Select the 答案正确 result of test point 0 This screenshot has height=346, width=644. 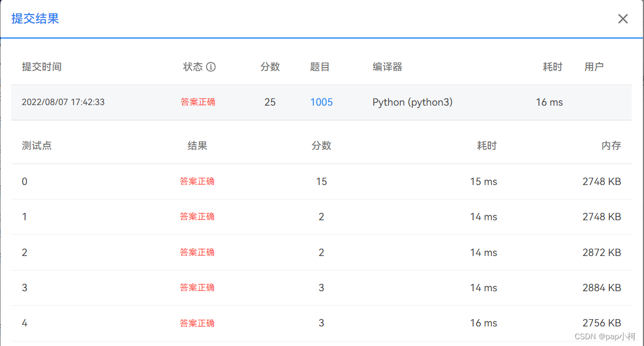[x=197, y=181]
